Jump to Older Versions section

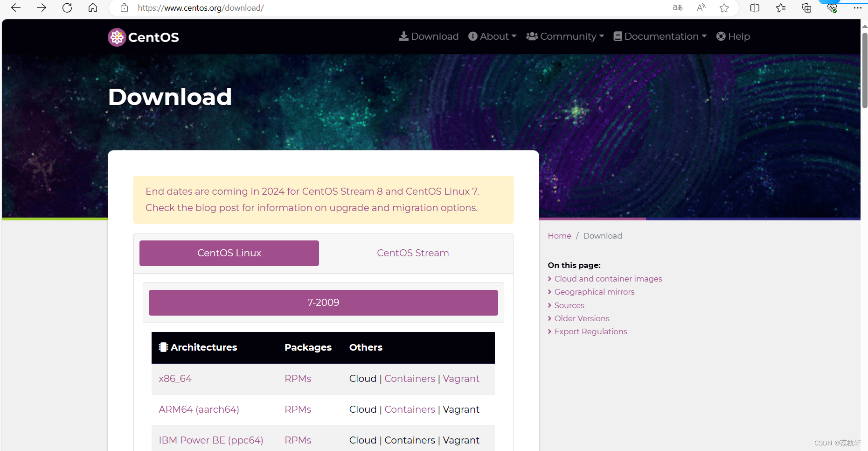(x=582, y=318)
